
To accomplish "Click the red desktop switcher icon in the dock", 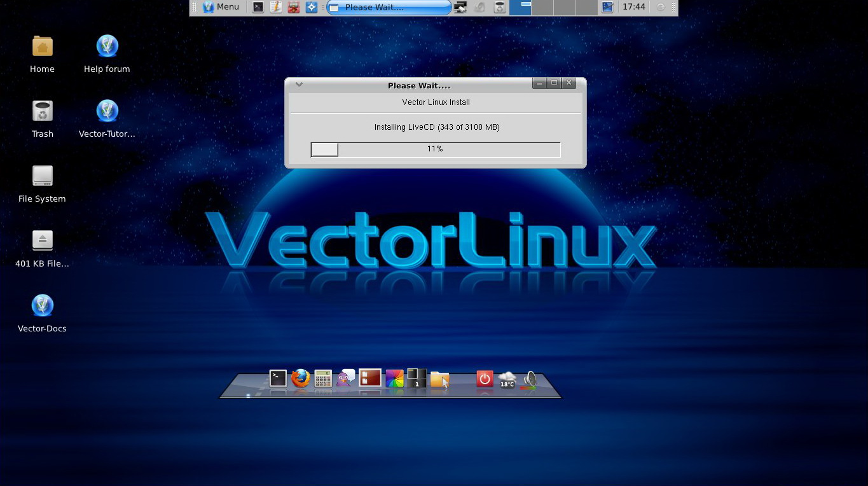I will pos(369,378).
